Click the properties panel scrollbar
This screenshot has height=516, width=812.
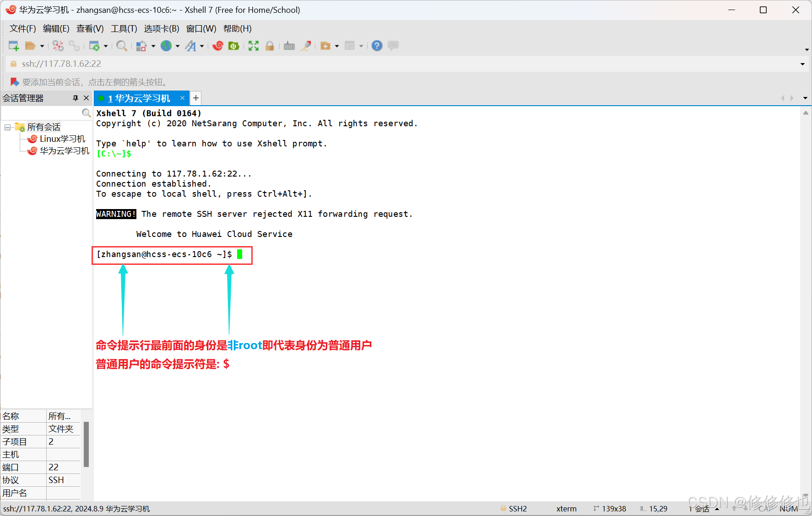pyautogui.click(x=86, y=445)
